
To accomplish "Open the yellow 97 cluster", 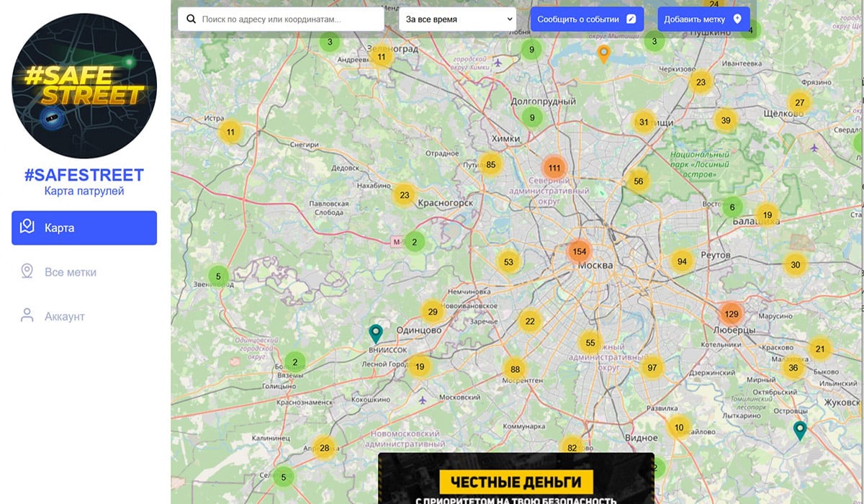I will coord(652,368).
